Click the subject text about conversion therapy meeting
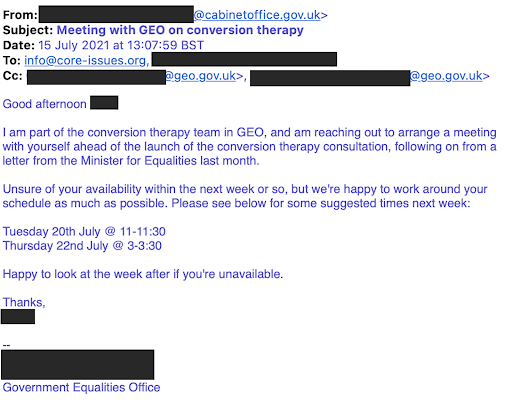 click(180, 30)
